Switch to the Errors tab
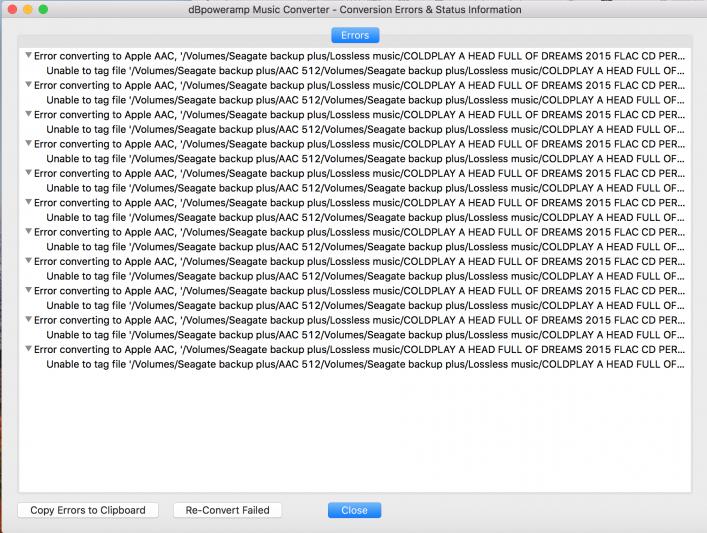This screenshot has height=533, width=707. pos(355,35)
